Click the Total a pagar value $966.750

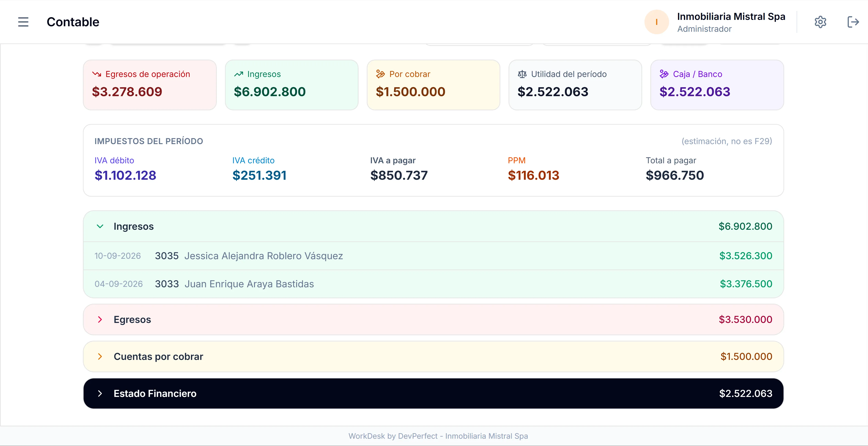pos(675,176)
